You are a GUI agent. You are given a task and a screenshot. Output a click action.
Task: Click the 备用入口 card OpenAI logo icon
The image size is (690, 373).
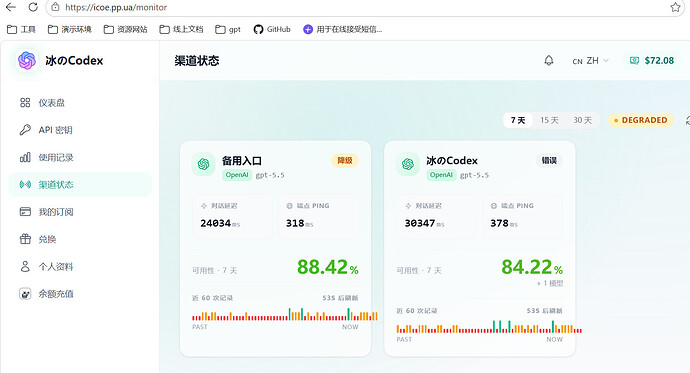pyautogui.click(x=203, y=164)
